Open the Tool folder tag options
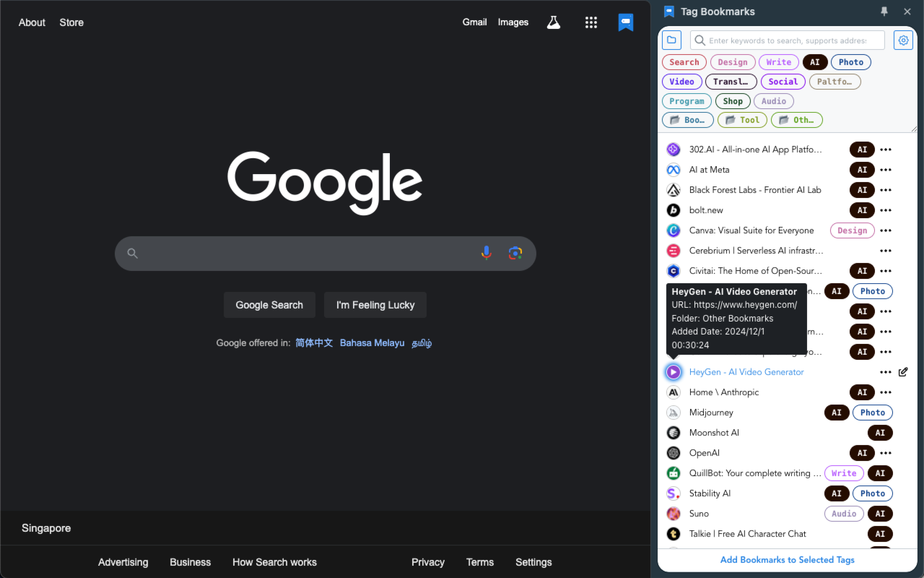This screenshot has width=924, height=578. click(742, 119)
